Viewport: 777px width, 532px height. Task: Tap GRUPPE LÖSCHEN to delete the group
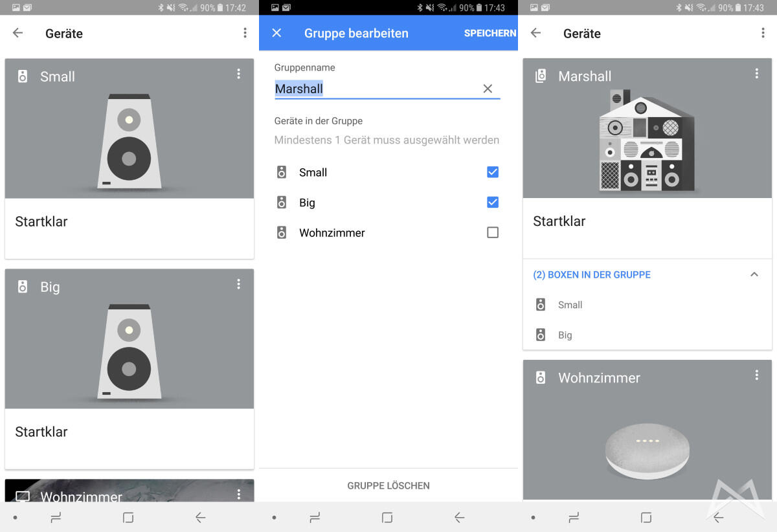click(388, 485)
